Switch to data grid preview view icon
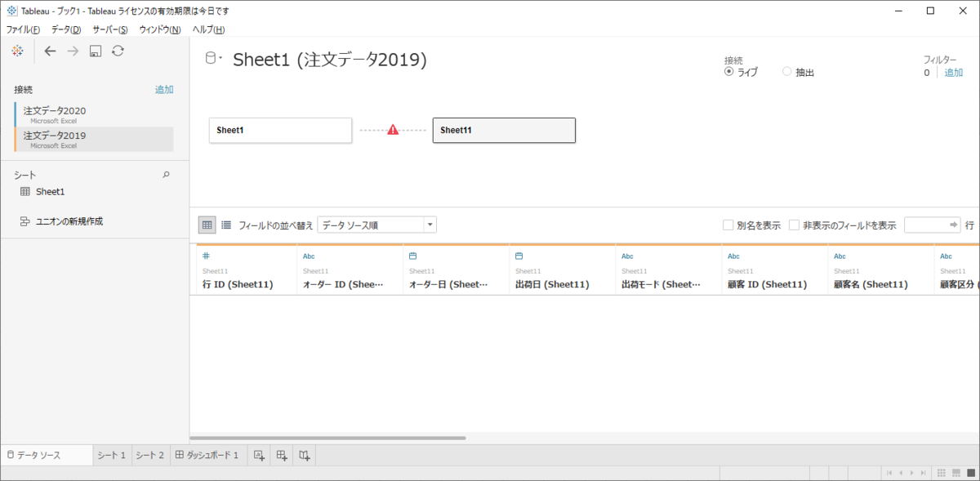980x481 pixels. (x=207, y=225)
